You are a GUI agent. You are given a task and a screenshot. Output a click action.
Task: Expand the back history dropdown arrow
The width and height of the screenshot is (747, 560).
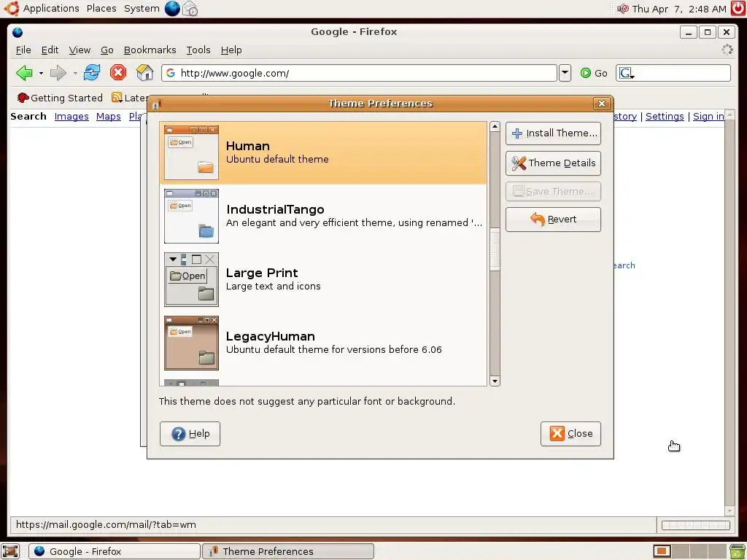click(41, 74)
